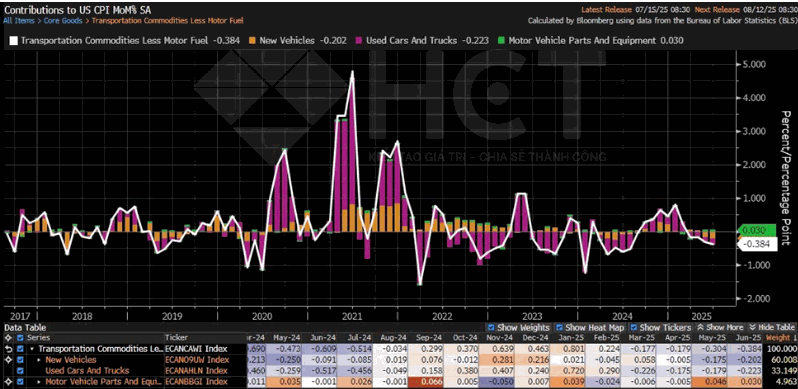Screen dimensions: 798x389
Task: Click Transportation Commodities Less Motor Fuel breadcrumb
Action: [167, 21]
